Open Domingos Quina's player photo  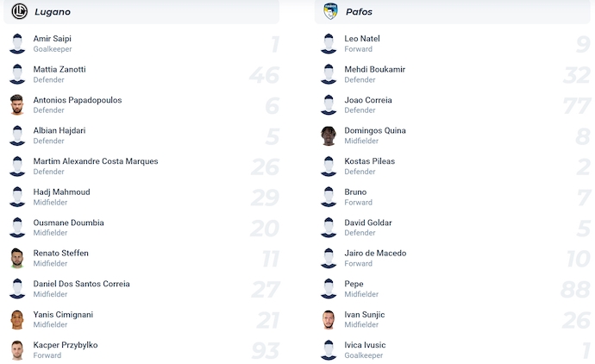(329, 135)
